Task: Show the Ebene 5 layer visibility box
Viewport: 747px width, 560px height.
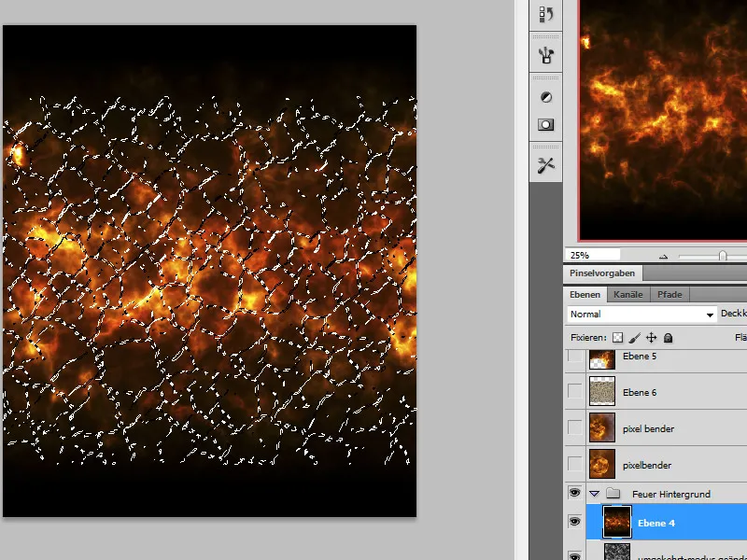Action: [575, 356]
